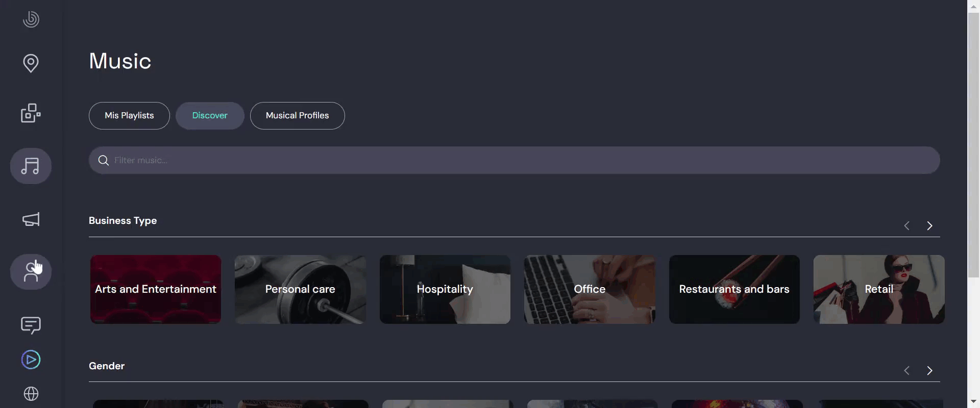Open the chat messages sidebar icon
This screenshot has height=408, width=980.
coord(31,325)
